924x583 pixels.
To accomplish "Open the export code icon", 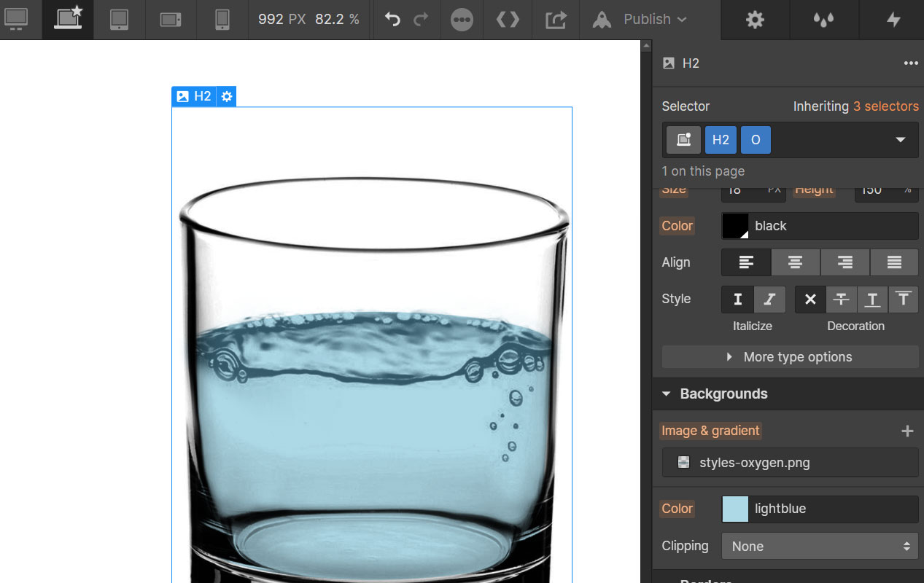I will click(x=508, y=20).
